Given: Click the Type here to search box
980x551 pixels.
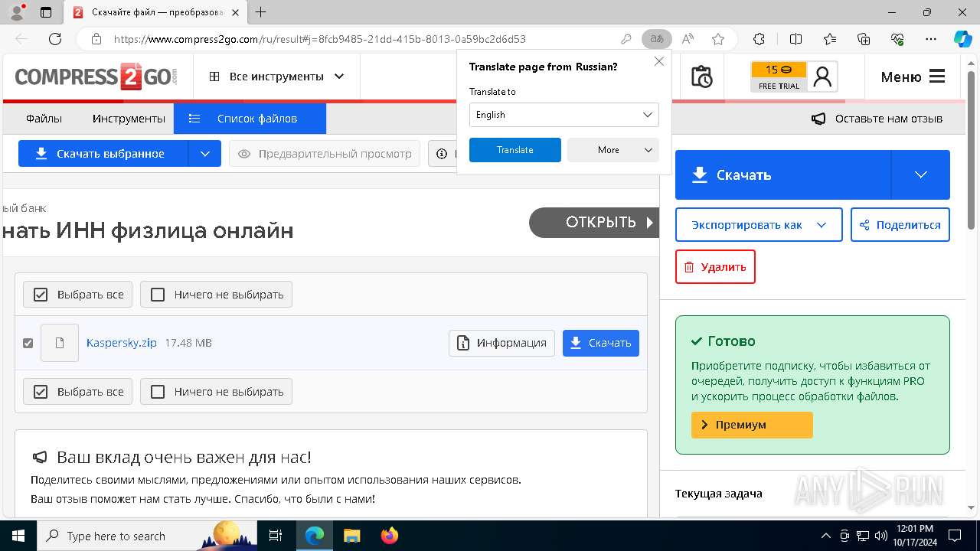Looking at the screenshot, I should click(x=147, y=536).
